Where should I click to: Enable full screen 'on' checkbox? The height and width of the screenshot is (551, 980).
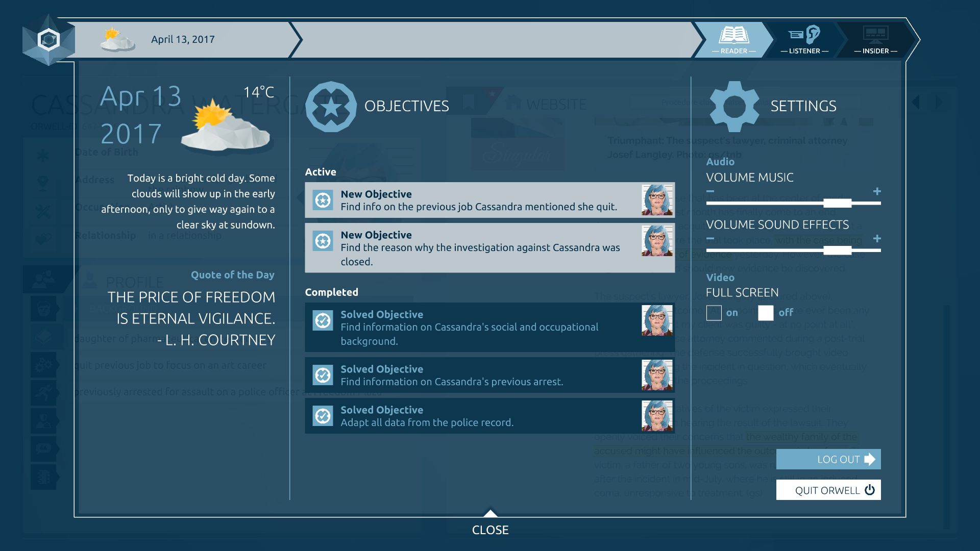(x=714, y=313)
